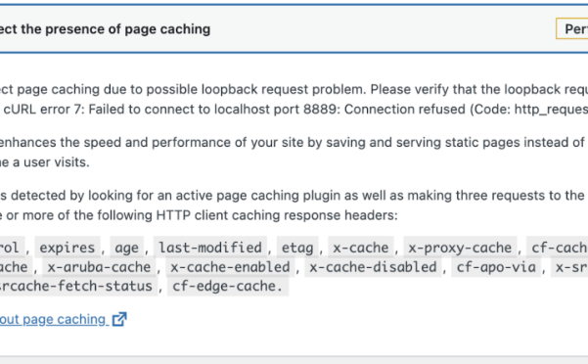Click the 'etag' header code tag
The width and height of the screenshot is (588, 364).
(x=297, y=248)
